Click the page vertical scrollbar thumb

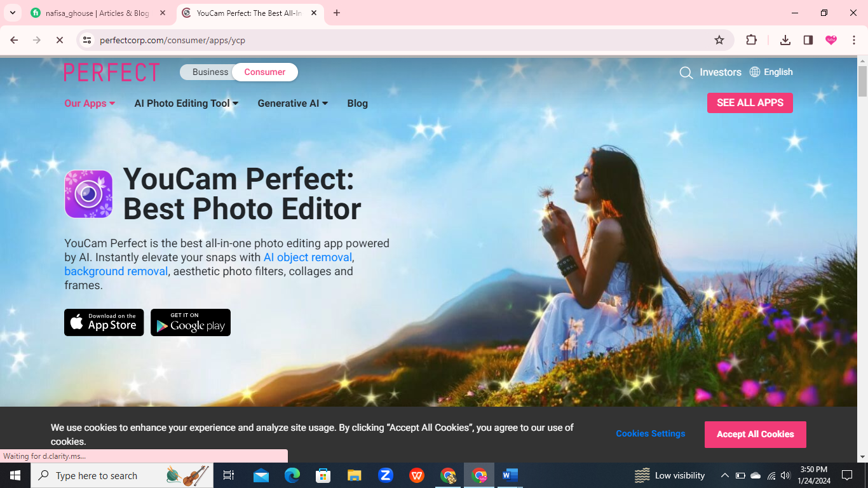point(862,81)
